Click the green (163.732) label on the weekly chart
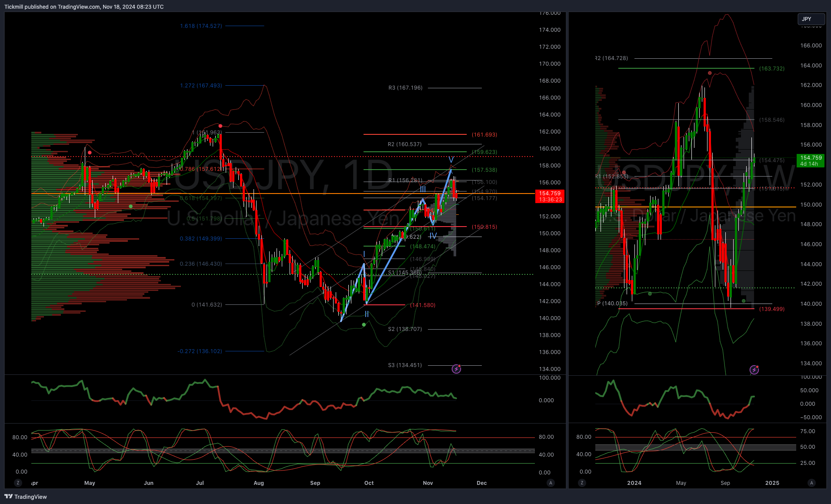 (x=772, y=69)
